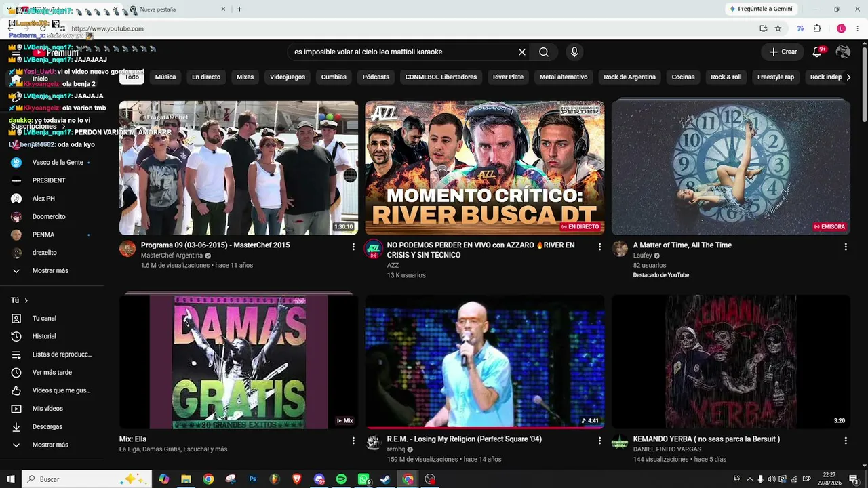Expand Mostrar más under subscriptions
Screen dimensions: 868x488
click(x=52, y=270)
